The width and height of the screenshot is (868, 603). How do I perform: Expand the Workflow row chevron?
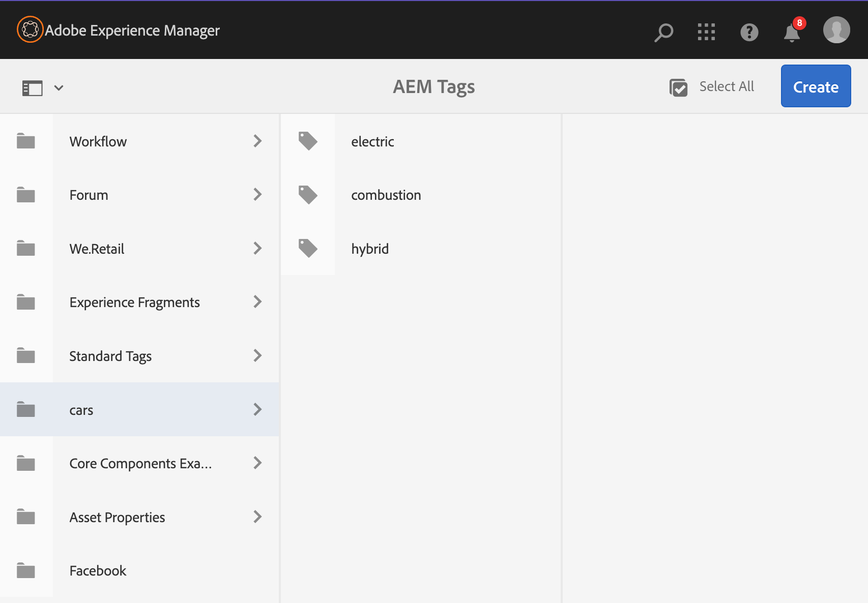pos(257,141)
